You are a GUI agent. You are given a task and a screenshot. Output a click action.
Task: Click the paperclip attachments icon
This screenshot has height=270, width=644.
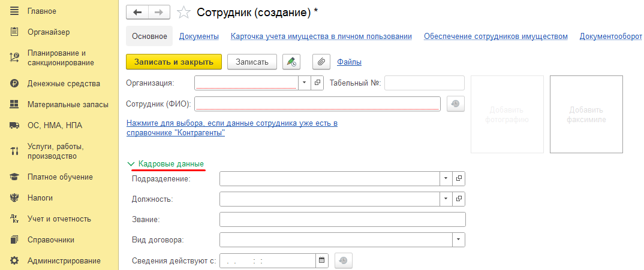coord(321,62)
